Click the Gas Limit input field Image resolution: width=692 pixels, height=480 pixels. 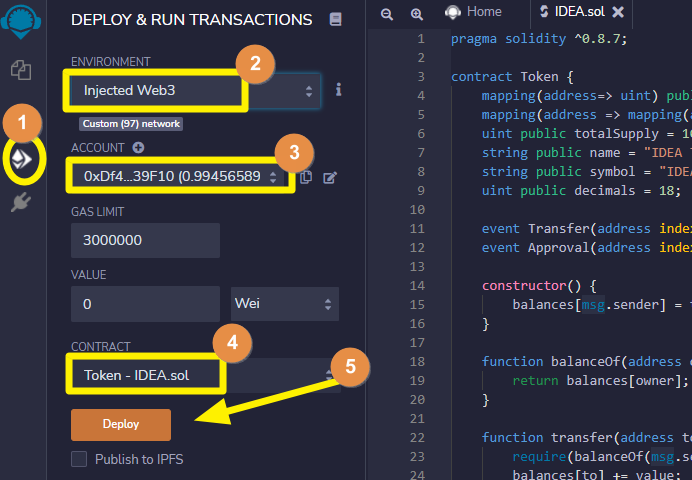point(145,240)
